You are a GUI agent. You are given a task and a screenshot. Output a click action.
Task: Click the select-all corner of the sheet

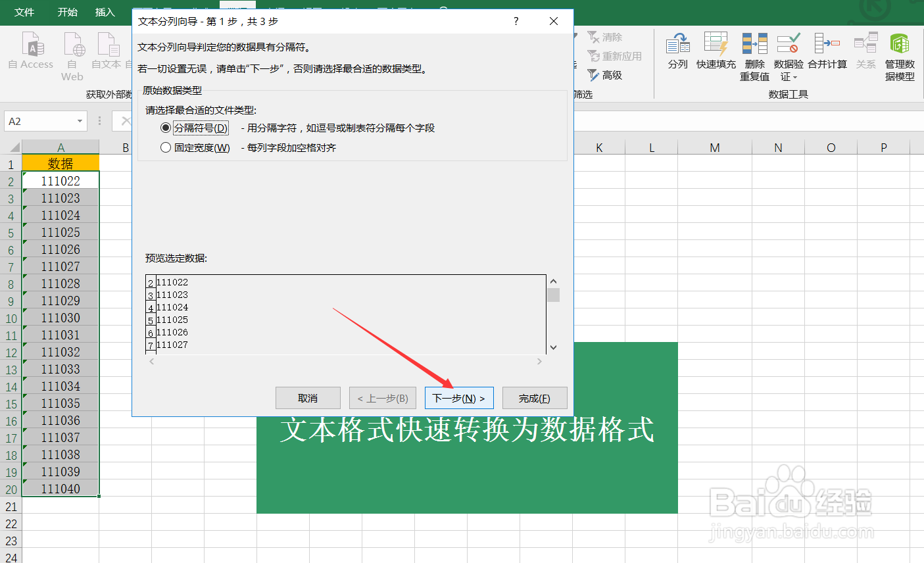click(11, 147)
